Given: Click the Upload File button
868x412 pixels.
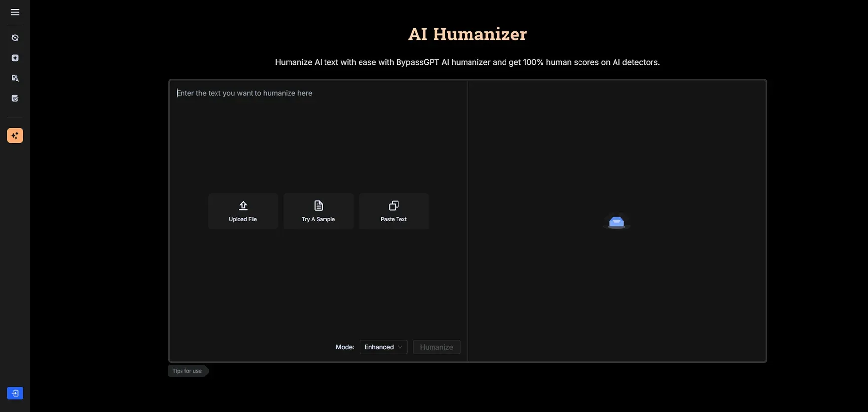Looking at the screenshot, I should pos(243,211).
